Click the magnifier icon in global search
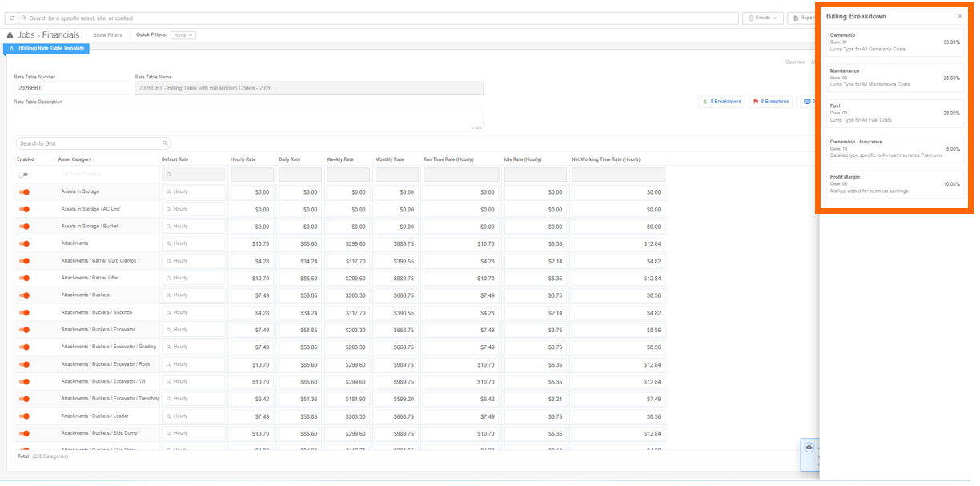 coord(24,18)
